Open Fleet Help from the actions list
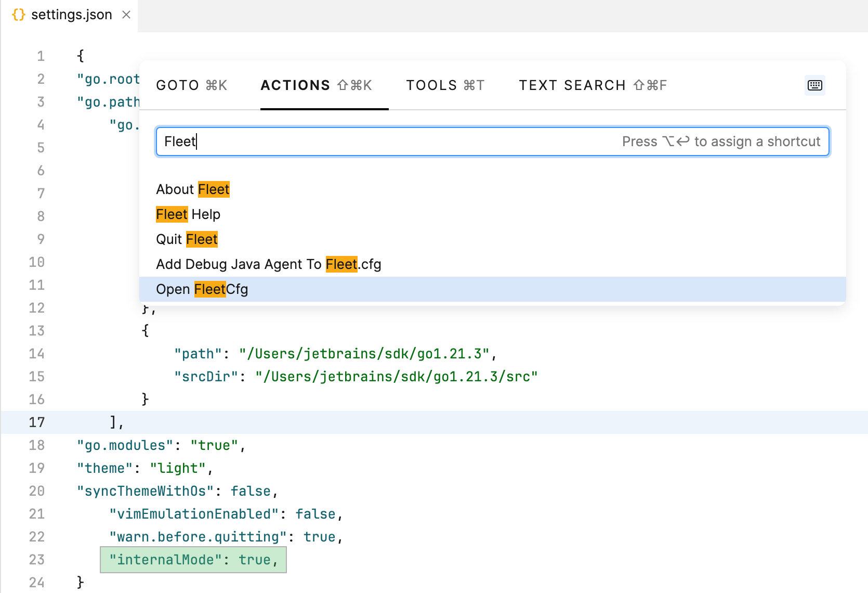 point(188,214)
